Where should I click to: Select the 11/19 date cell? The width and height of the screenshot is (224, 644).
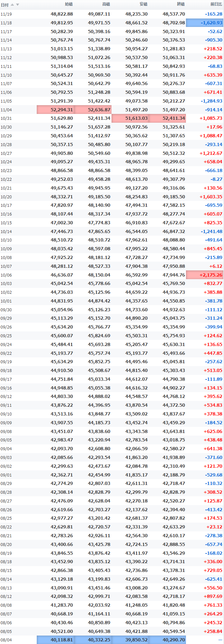click(6, 14)
